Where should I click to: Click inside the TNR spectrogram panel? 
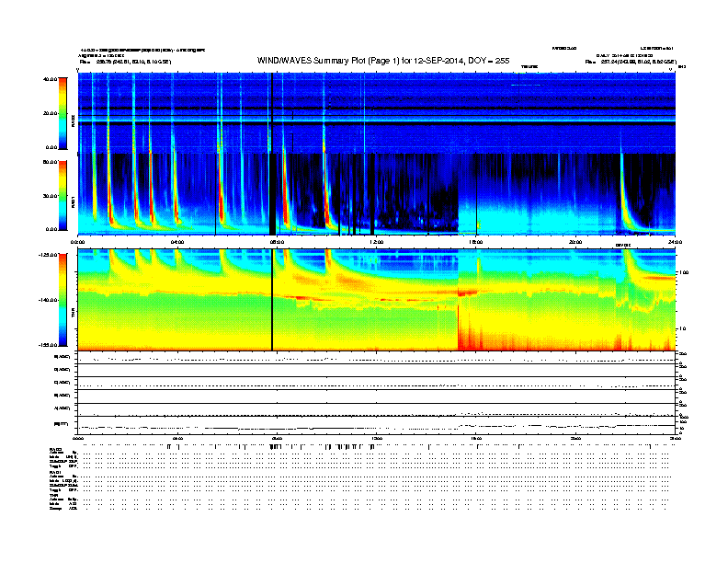click(377, 300)
